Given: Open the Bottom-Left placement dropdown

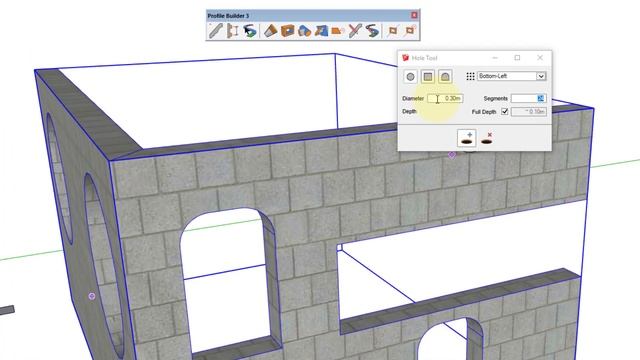Looking at the screenshot, I should (x=512, y=76).
